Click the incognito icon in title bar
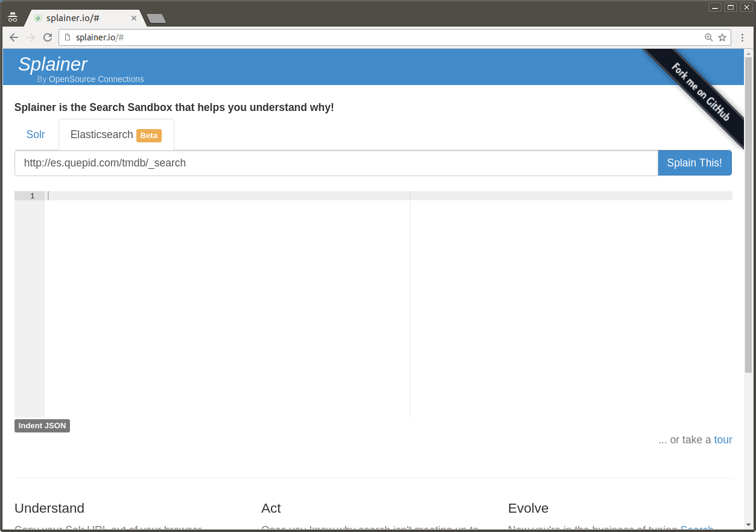Viewport: 756px width, 532px height. point(13,17)
